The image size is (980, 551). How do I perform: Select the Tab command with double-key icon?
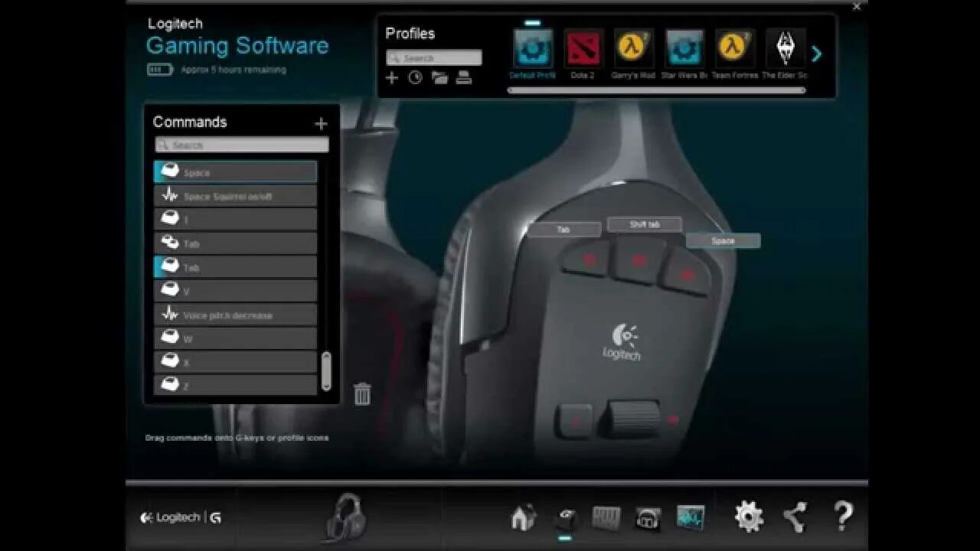tap(236, 243)
